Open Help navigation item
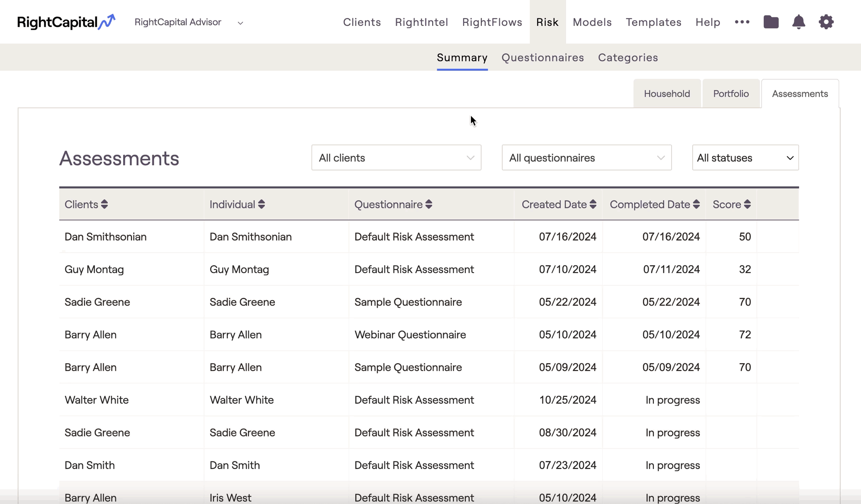 pyautogui.click(x=708, y=22)
